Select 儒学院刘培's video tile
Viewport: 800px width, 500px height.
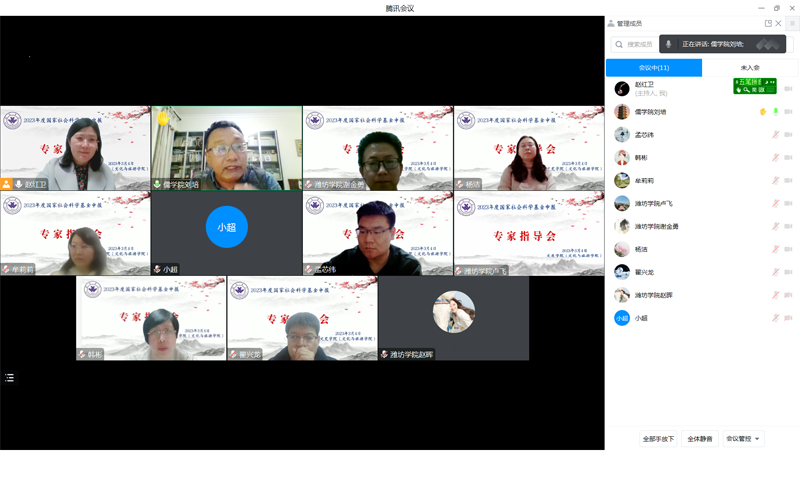pyautogui.click(x=227, y=148)
